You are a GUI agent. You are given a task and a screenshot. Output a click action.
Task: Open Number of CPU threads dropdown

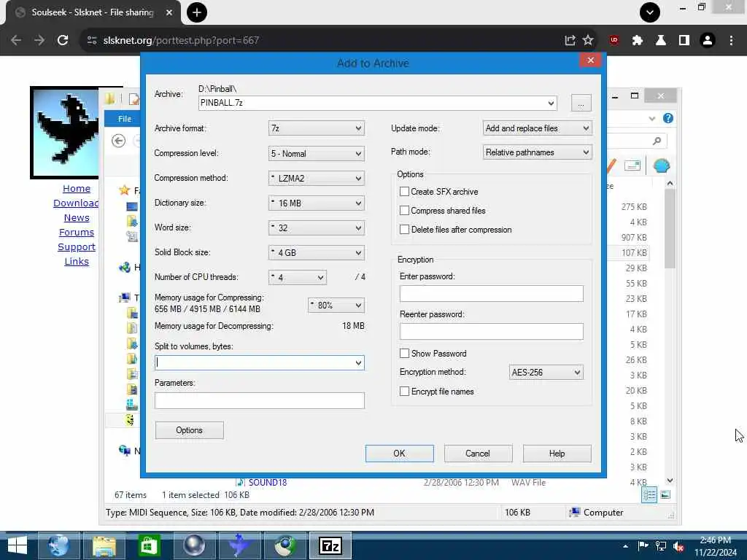[298, 277]
